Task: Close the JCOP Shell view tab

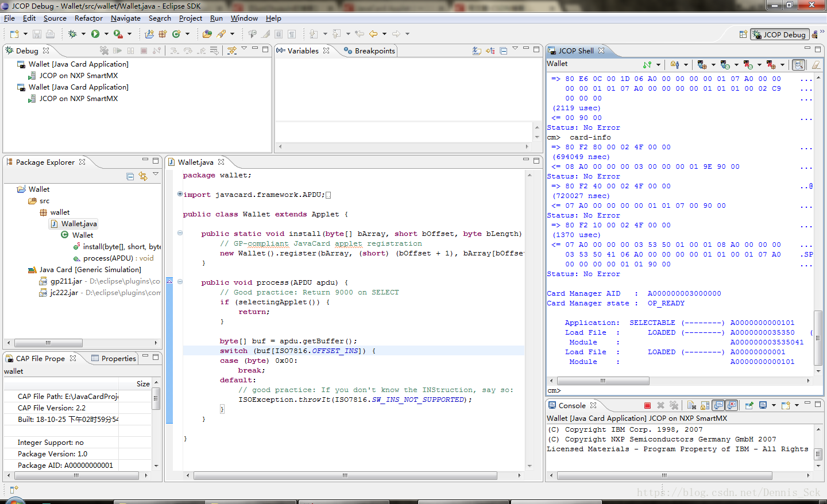Action: click(601, 51)
